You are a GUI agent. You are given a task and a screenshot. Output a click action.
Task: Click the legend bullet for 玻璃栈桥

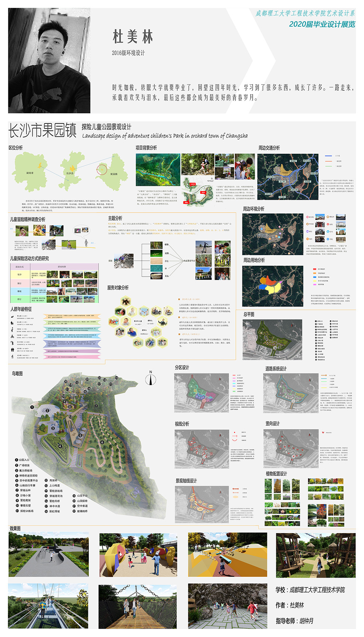(x=74, y=511)
